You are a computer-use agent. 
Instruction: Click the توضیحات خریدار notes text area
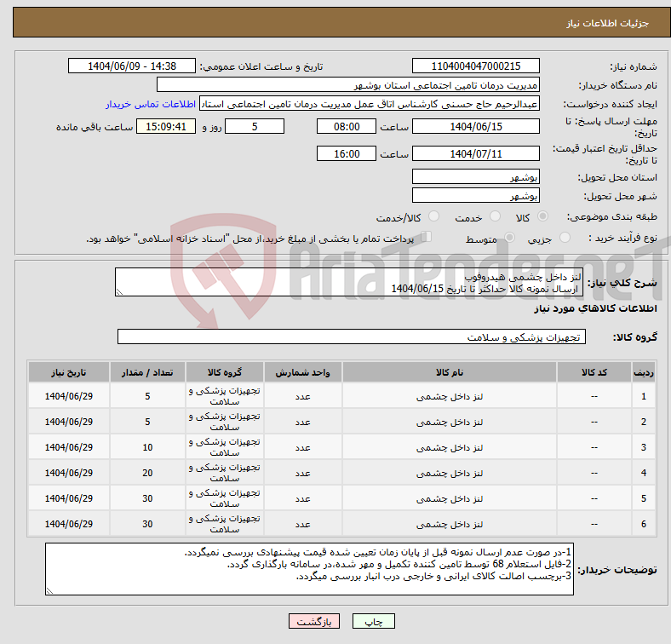(x=309, y=569)
